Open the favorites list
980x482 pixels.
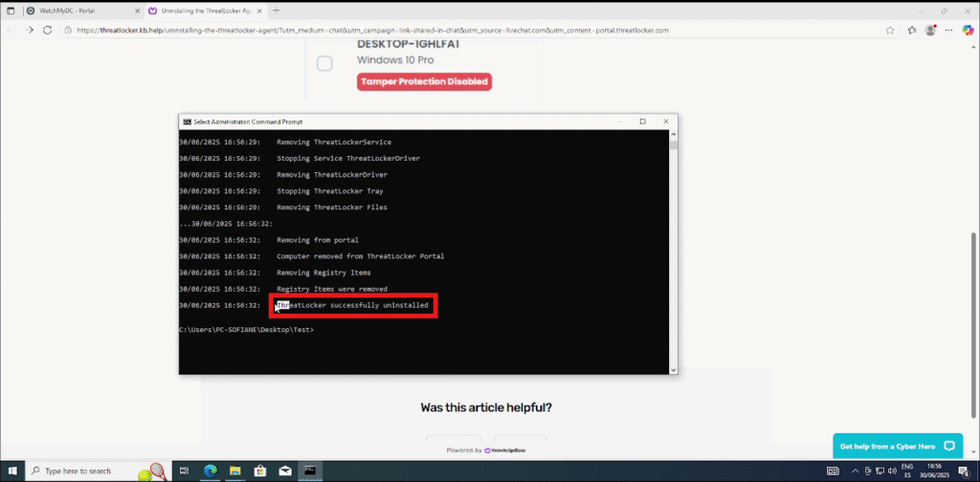coord(912,30)
